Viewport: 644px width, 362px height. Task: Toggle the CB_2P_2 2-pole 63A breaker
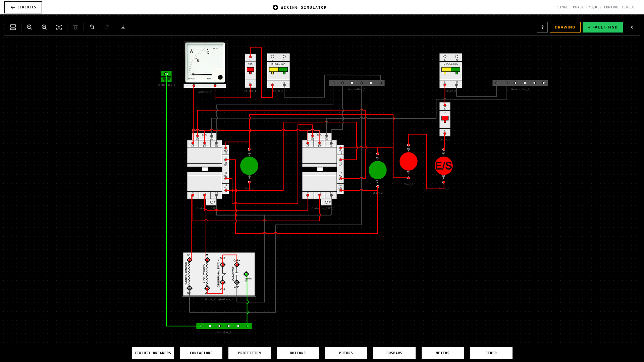(451, 70)
